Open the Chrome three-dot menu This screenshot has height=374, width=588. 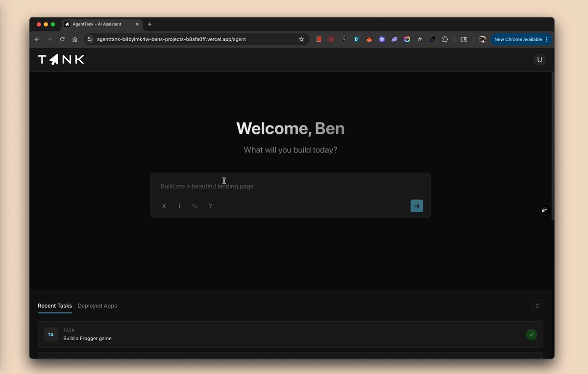[547, 39]
